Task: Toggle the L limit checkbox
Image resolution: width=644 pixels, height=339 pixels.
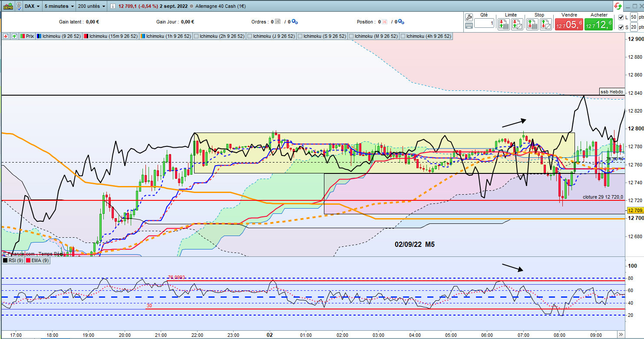Action: (621, 17)
